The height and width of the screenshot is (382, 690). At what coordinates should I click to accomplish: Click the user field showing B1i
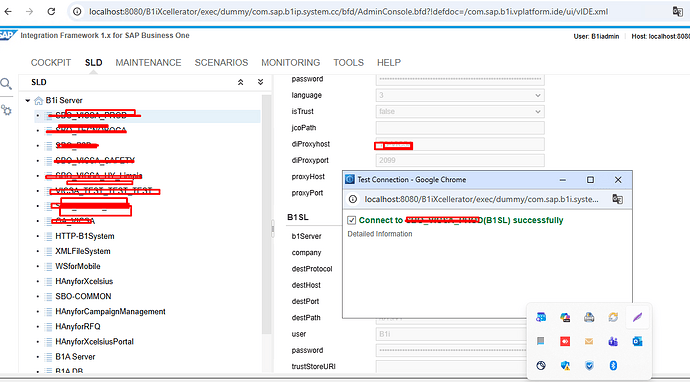point(451,334)
